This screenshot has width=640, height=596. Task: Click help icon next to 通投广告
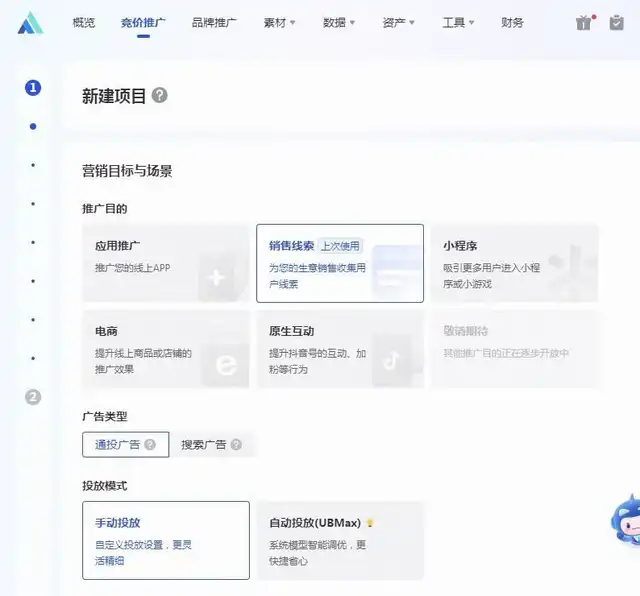point(150,445)
